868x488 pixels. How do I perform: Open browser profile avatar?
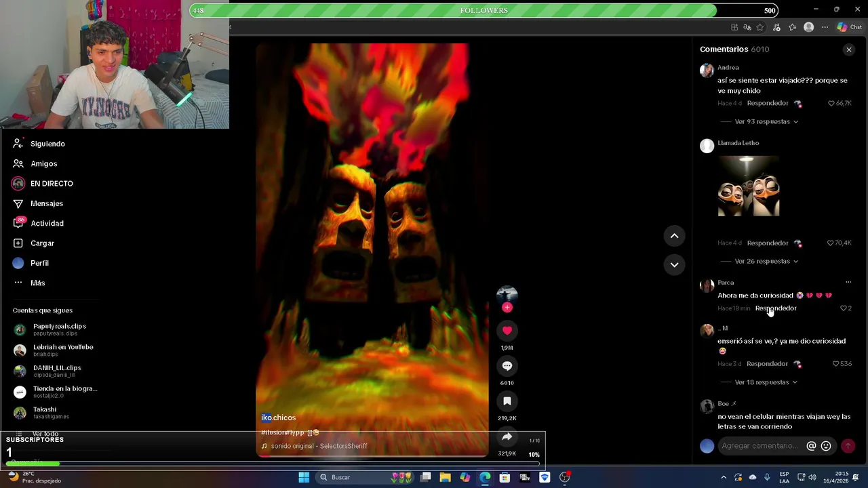808,27
